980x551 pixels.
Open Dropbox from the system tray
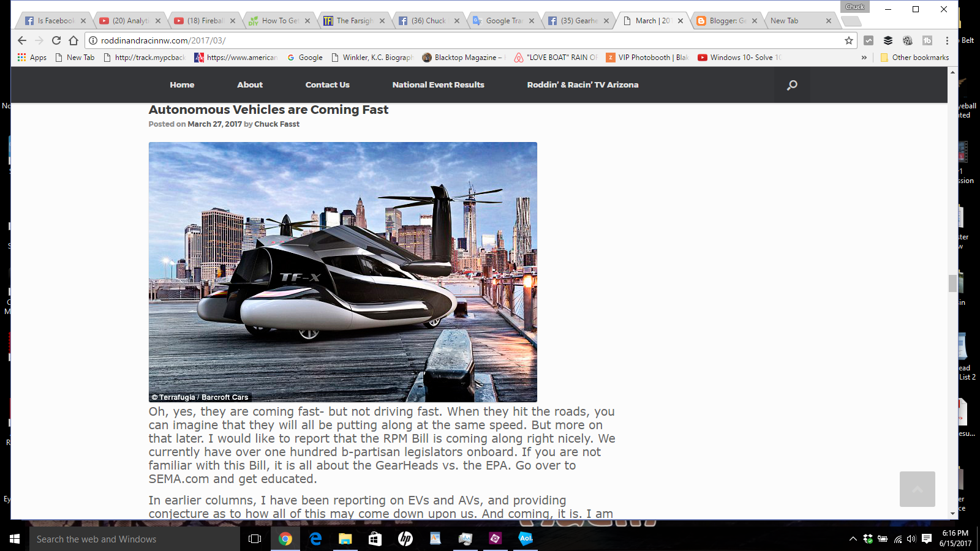pyautogui.click(x=868, y=539)
